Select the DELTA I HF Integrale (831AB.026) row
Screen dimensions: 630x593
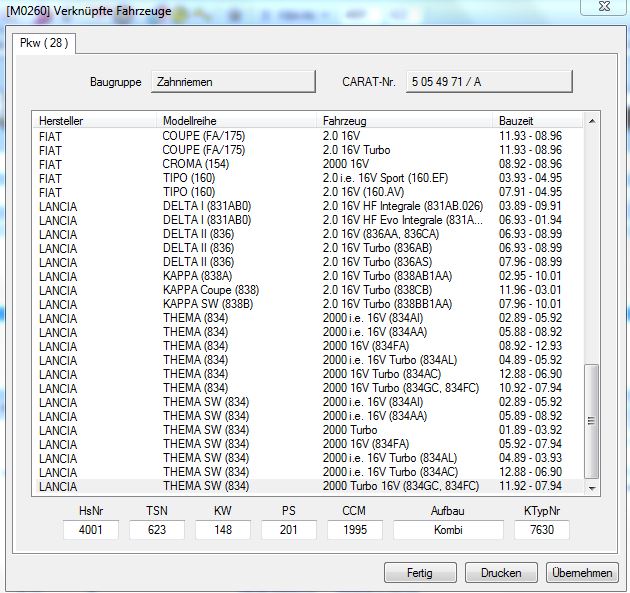pos(309,206)
